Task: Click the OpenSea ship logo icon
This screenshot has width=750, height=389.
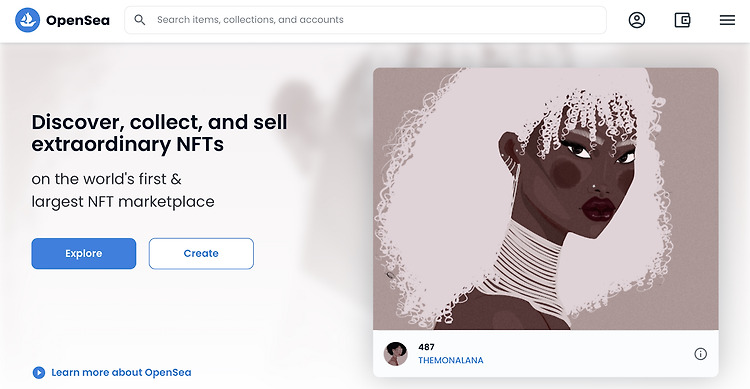Action: tap(27, 20)
